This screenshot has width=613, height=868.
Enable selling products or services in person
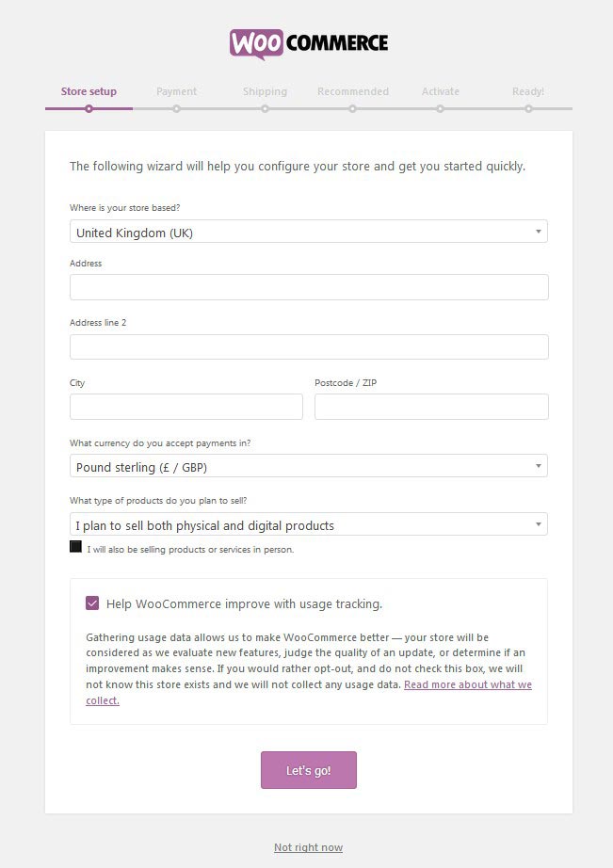[x=75, y=546]
